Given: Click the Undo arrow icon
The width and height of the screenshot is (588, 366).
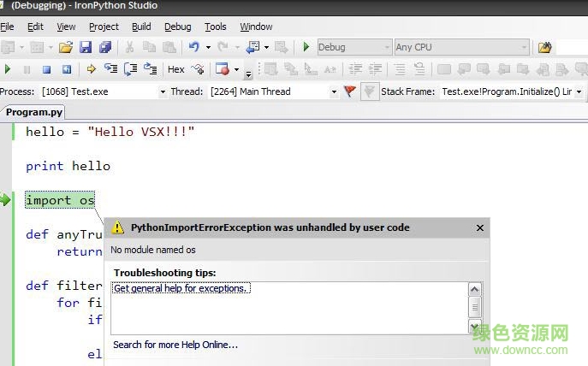Looking at the screenshot, I should [194, 47].
